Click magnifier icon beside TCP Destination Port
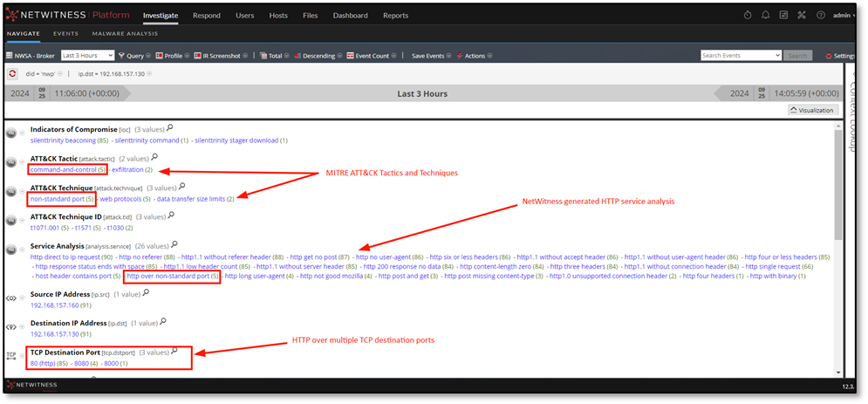868x404 pixels. (x=175, y=351)
